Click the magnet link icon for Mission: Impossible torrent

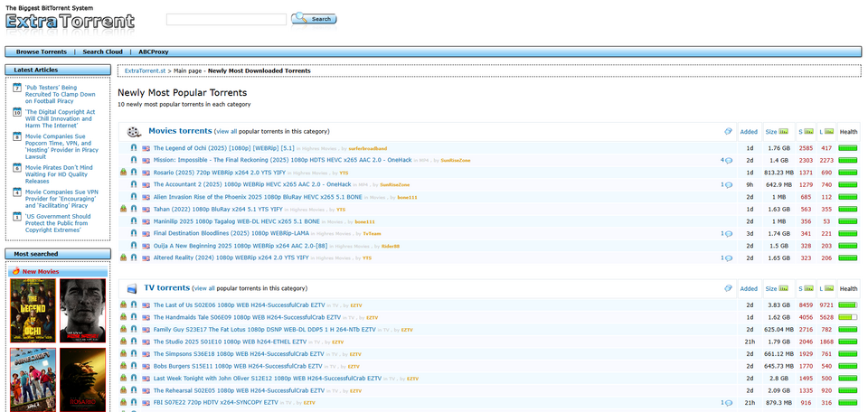[134, 161]
